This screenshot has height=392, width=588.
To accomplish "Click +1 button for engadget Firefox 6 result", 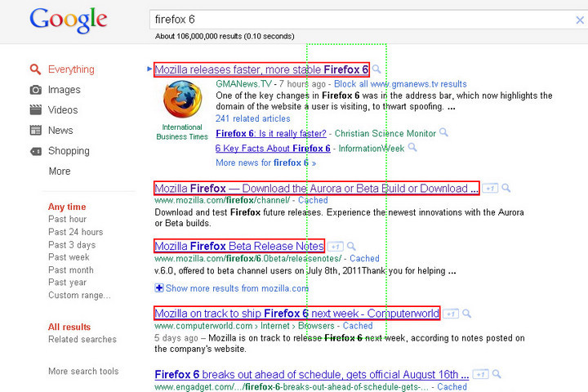I will coord(480,374).
